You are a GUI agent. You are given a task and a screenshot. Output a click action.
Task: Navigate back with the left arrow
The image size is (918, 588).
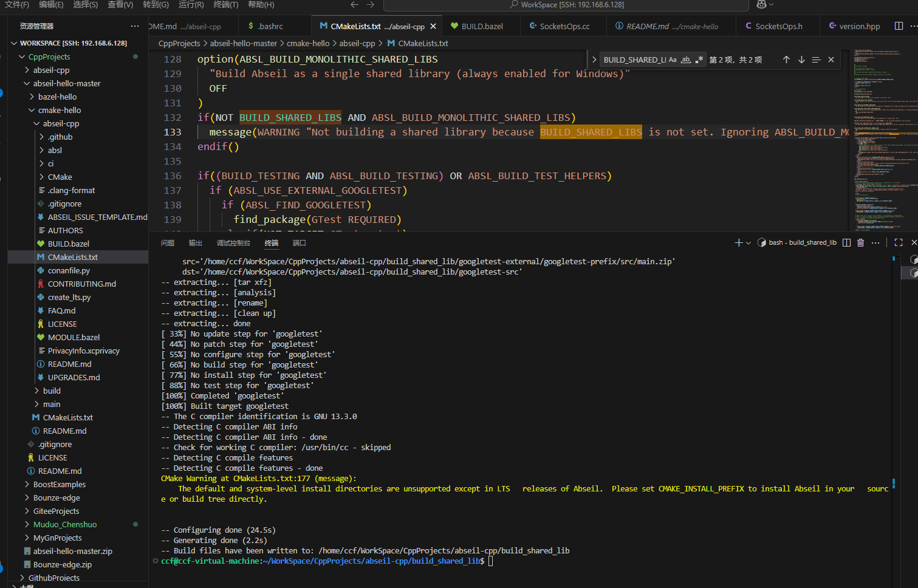[x=354, y=4]
